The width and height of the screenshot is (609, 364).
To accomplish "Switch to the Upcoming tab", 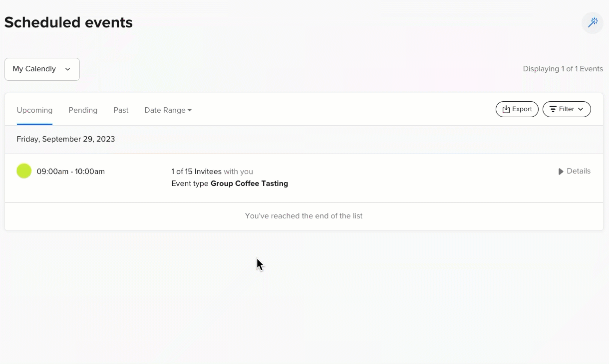I will click(x=34, y=110).
